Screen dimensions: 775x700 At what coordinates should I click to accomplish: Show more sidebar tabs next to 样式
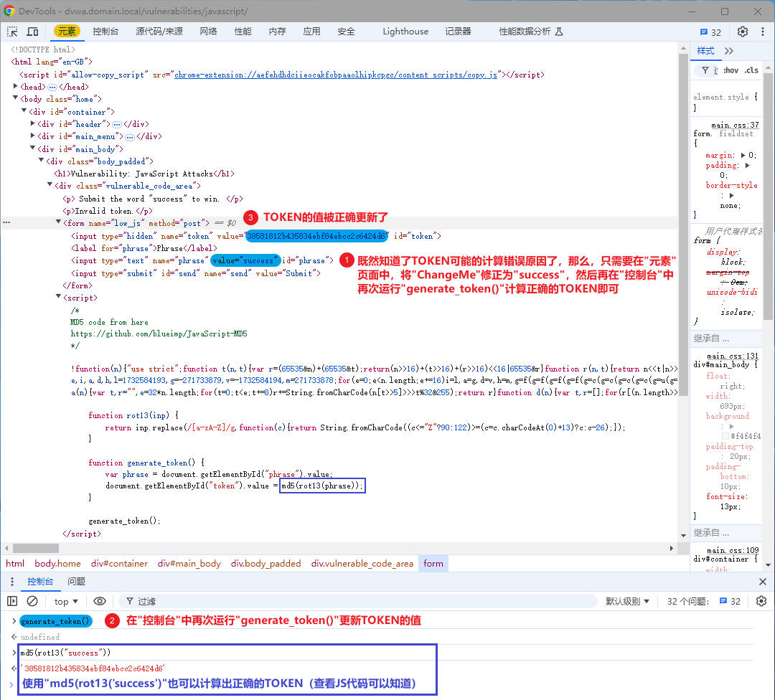point(729,51)
